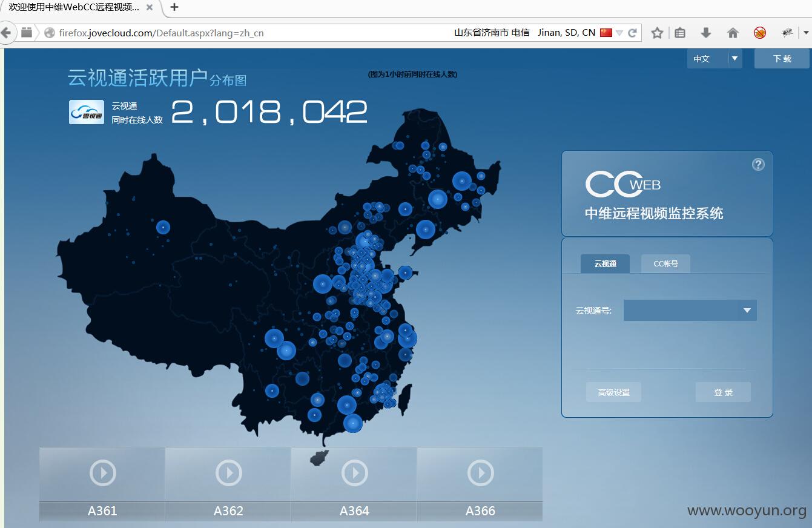This screenshot has height=528, width=812.
Task: Reload the page with the refresh icon
Action: [x=632, y=33]
